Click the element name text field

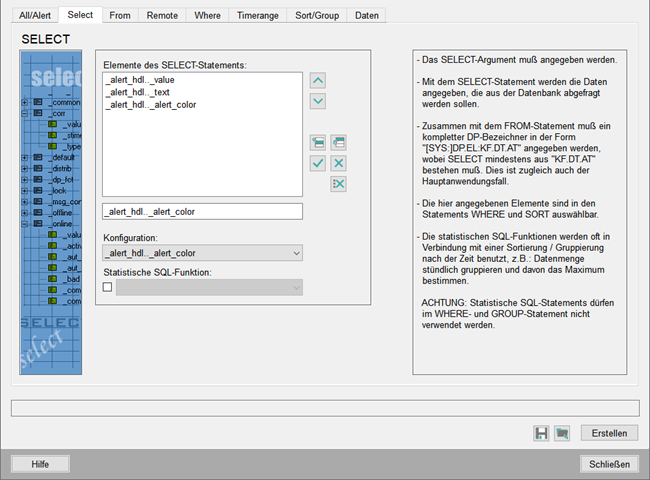(202, 212)
